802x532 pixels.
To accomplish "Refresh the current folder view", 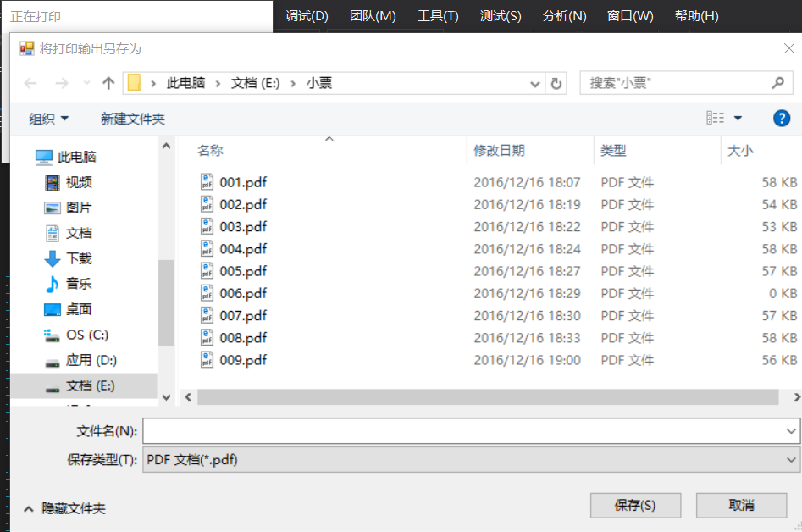I will 556,83.
